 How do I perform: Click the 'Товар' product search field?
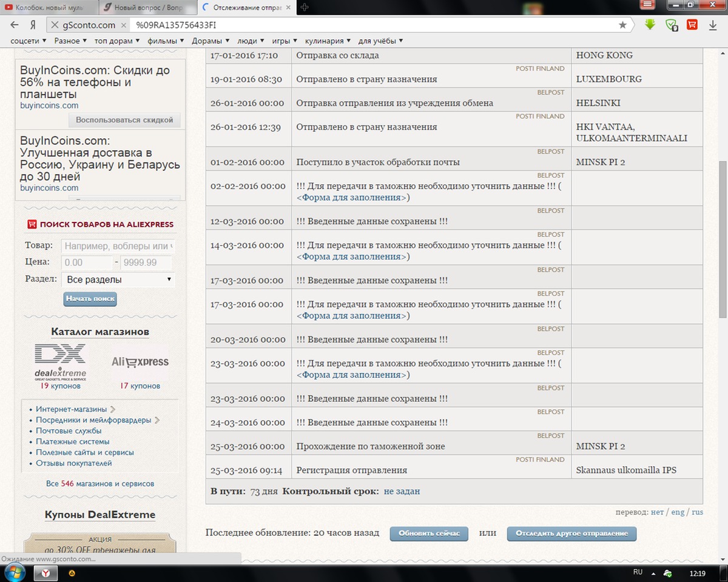coord(117,246)
